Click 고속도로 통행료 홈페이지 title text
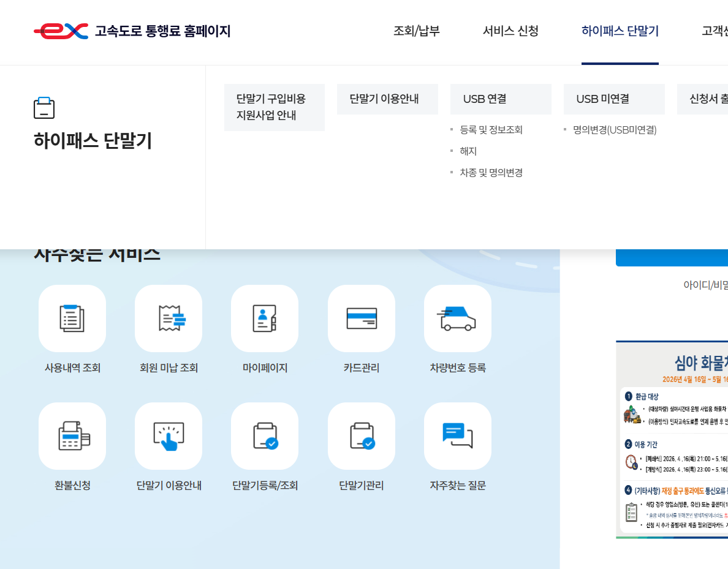The image size is (728, 569). tap(163, 31)
